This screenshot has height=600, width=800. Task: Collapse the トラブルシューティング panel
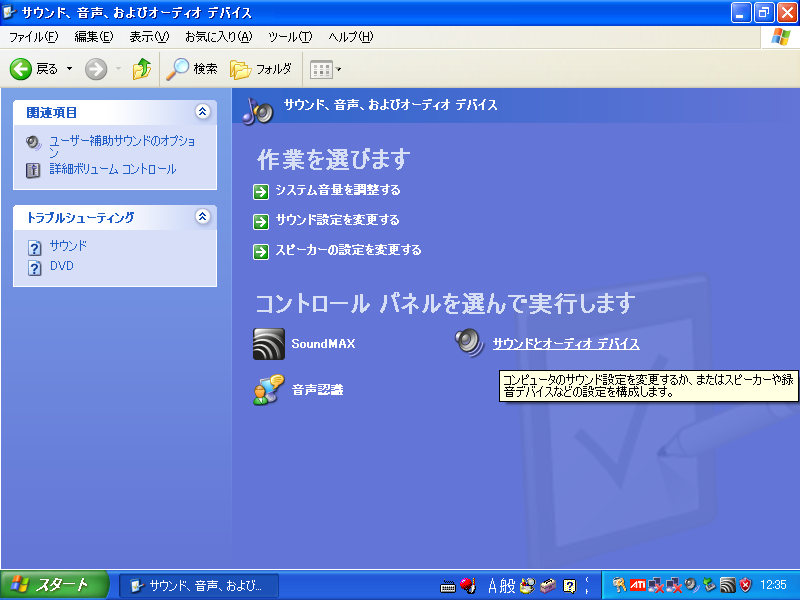[x=203, y=216]
